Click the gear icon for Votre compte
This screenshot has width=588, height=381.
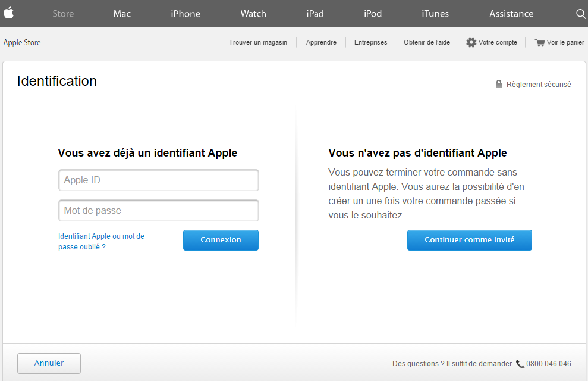[x=471, y=42]
